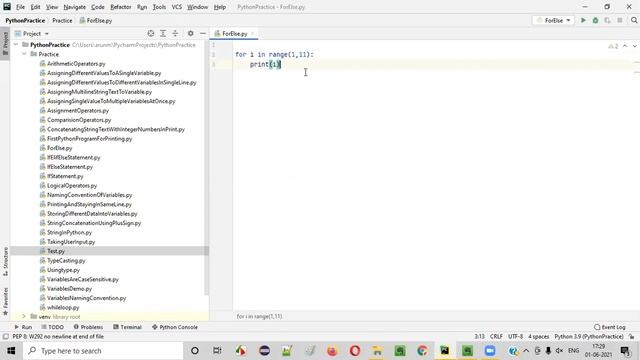Open File Explorer from taskbar
The image size is (640, 360).
tap(377, 351)
